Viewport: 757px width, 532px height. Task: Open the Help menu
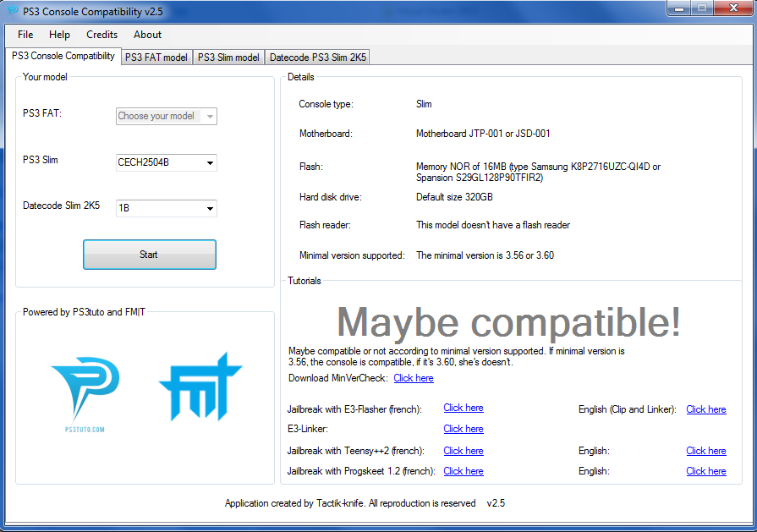[x=59, y=35]
